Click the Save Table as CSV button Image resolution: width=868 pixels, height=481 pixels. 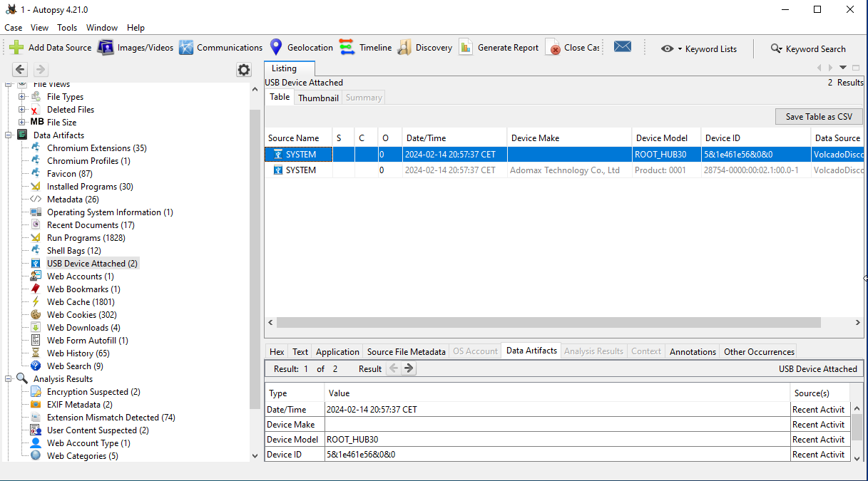pyautogui.click(x=818, y=117)
